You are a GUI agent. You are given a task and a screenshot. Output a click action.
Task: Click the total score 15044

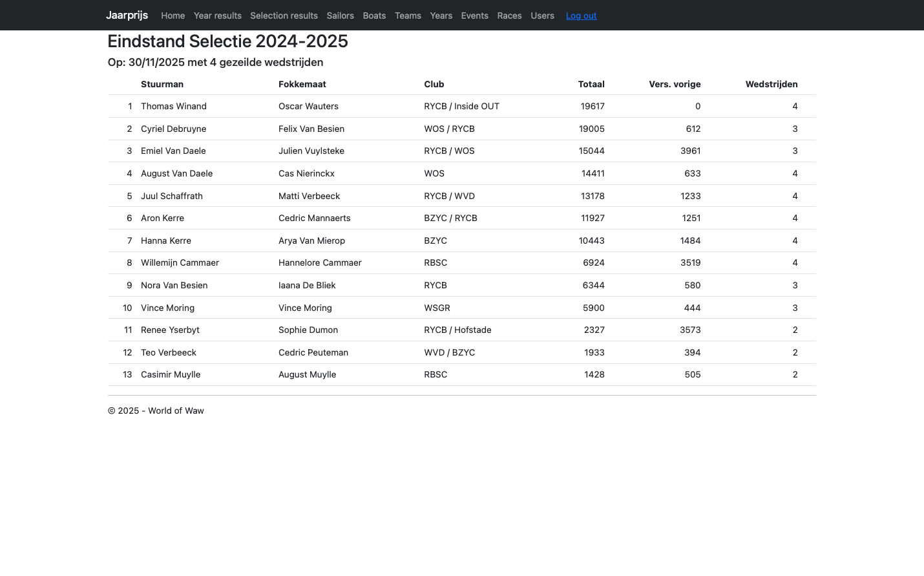pos(592,151)
